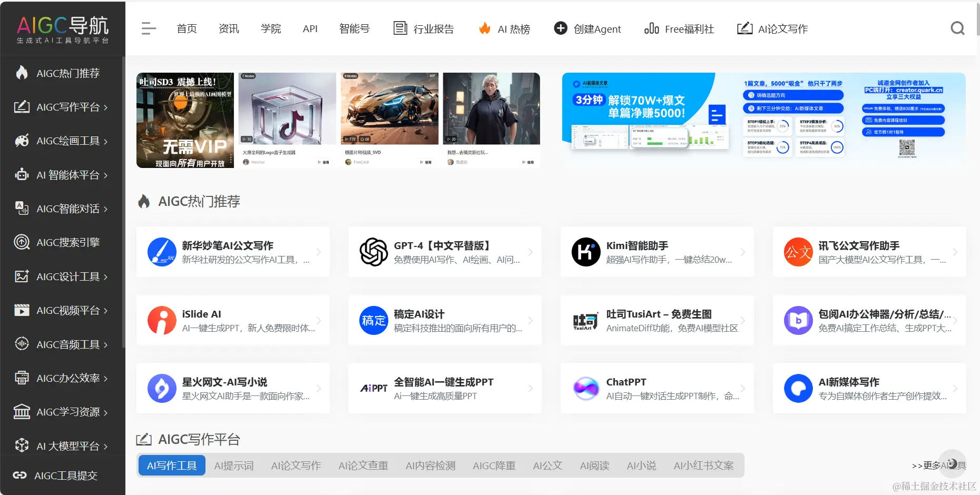Click the bar chart icon beside Free福利社

coord(652,28)
